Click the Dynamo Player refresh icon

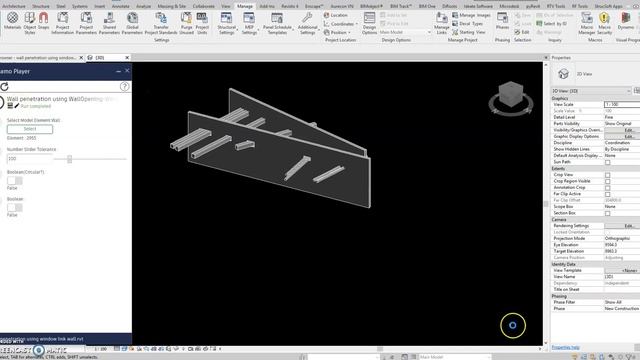pyautogui.click(x=4, y=87)
